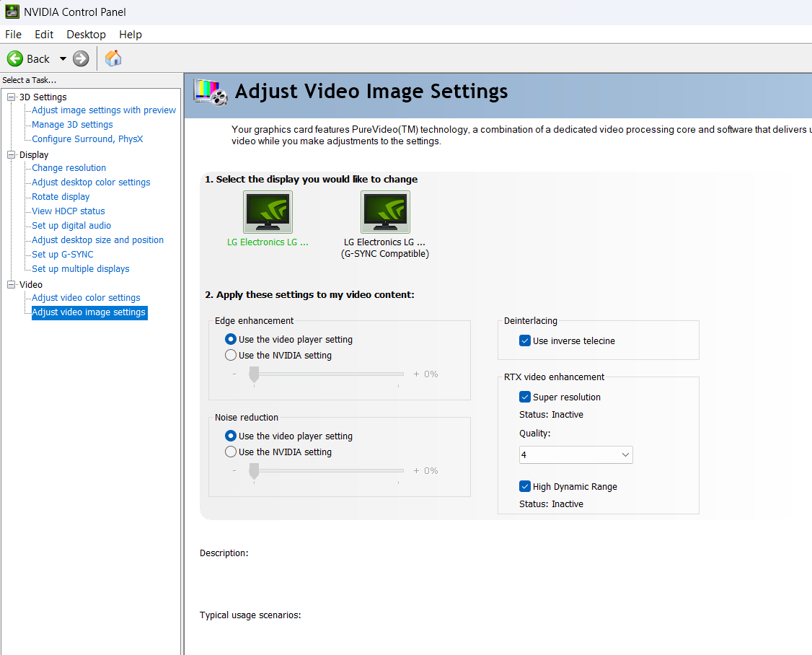Select Edge enhancement video player setting radio
This screenshot has width=812, height=655.
(x=231, y=340)
